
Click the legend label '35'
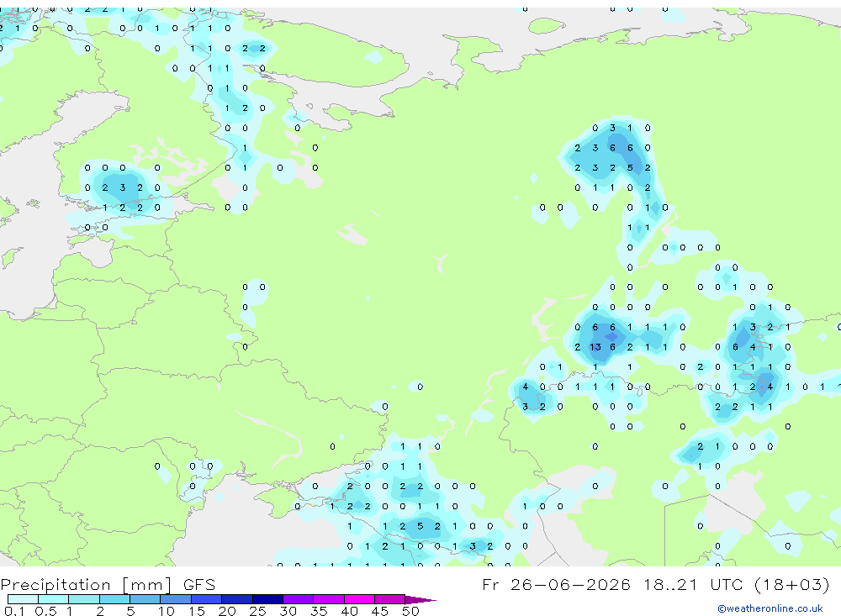(x=319, y=611)
